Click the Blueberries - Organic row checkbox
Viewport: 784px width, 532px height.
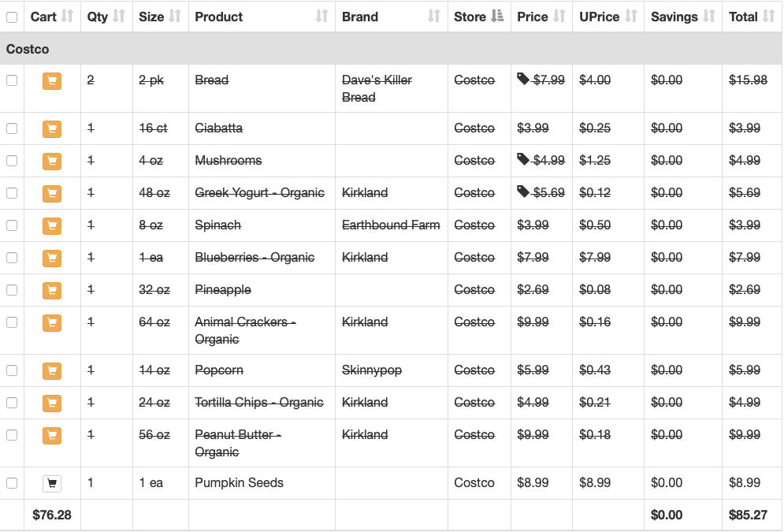click(x=12, y=258)
